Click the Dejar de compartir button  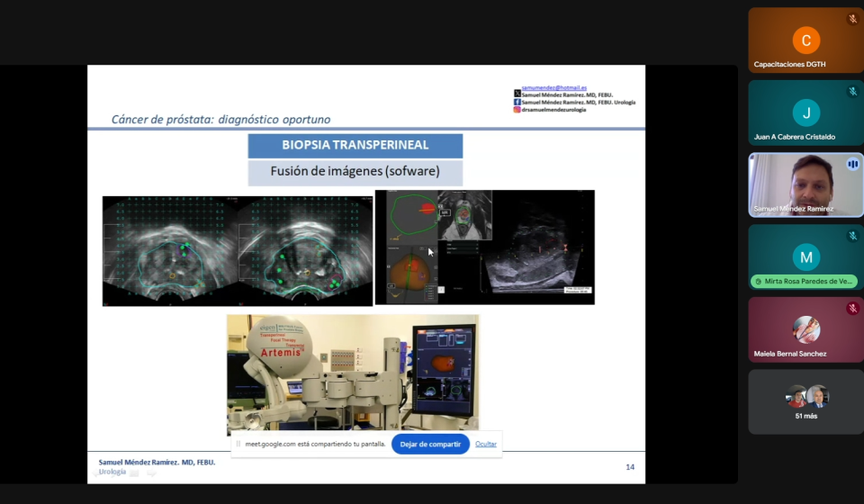click(430, 444)
